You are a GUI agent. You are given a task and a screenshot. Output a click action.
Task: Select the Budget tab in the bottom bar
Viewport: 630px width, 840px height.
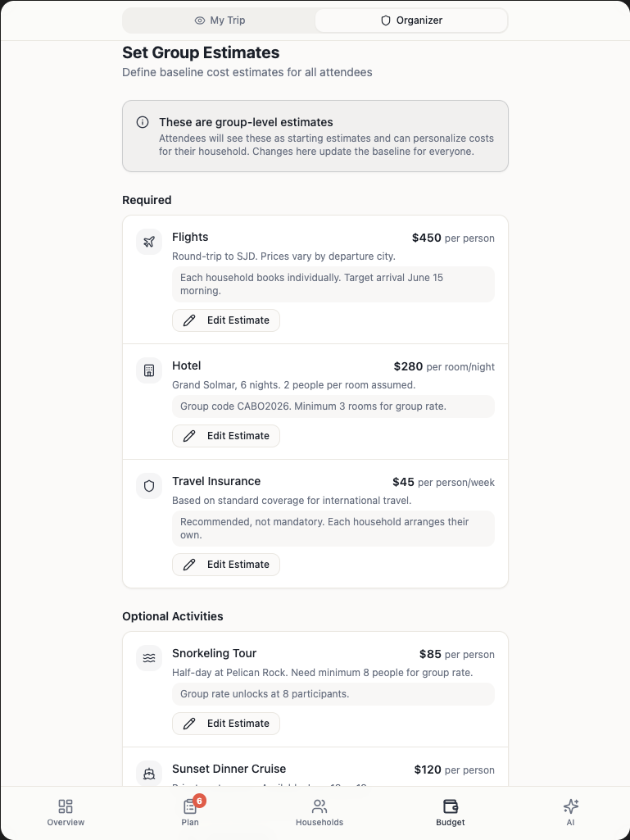[450, 812]
